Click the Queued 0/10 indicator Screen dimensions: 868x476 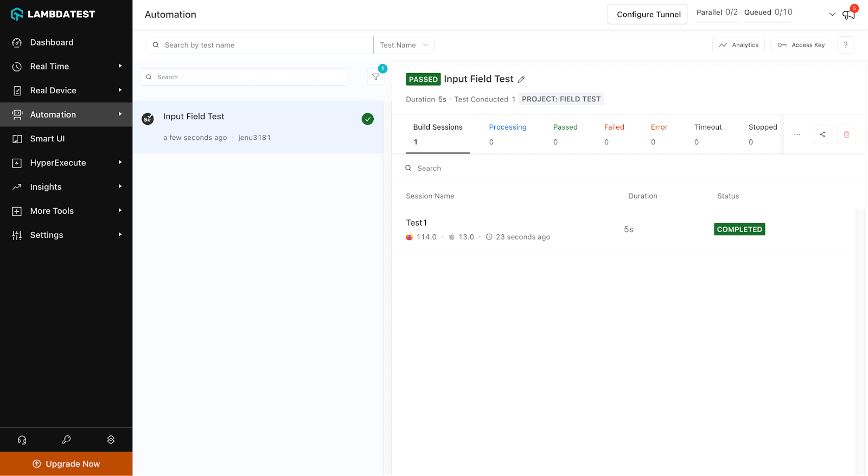(x=768, y=12)
